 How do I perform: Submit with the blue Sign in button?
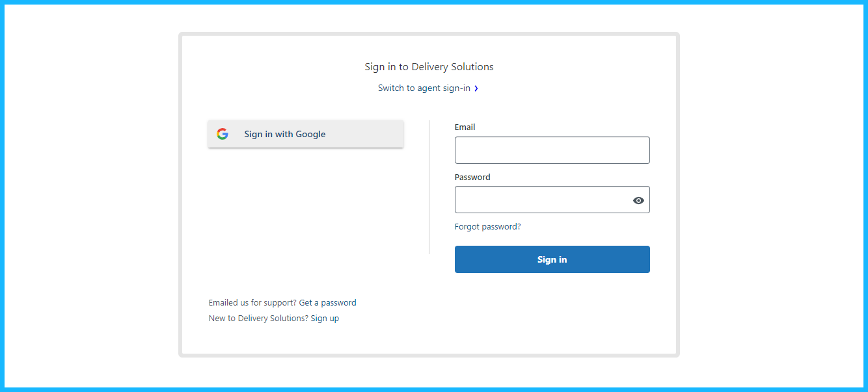[552, 259]
